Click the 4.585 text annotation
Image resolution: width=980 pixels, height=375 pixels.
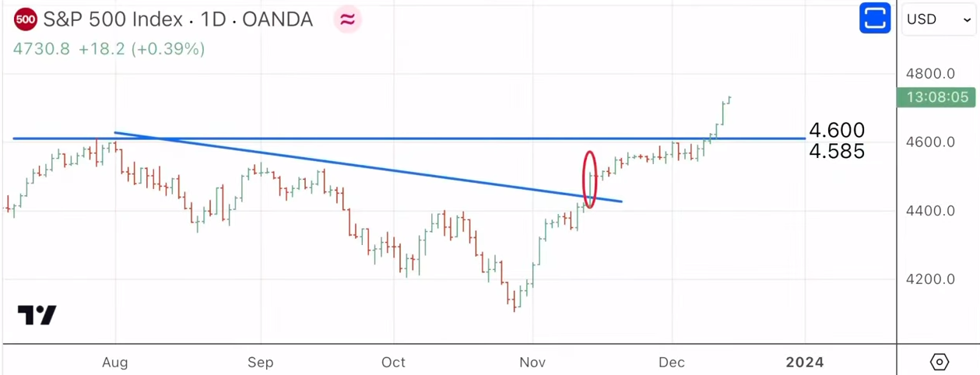(x=837, y=151)
